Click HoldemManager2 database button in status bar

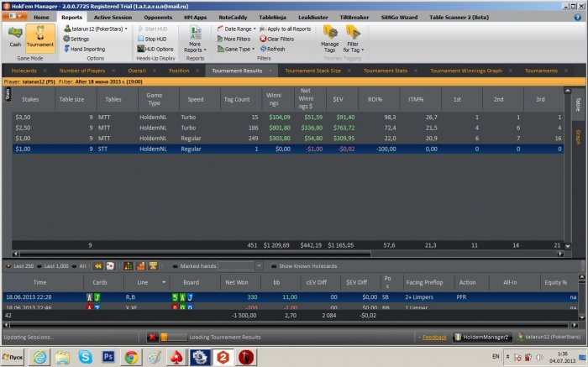[x=482, y=337]
